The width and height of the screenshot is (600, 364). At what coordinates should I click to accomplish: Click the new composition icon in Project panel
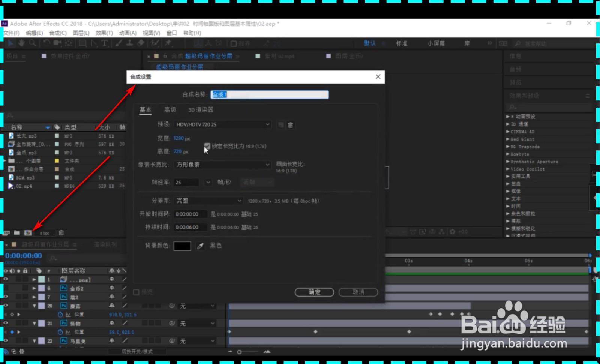pos(27,233)
